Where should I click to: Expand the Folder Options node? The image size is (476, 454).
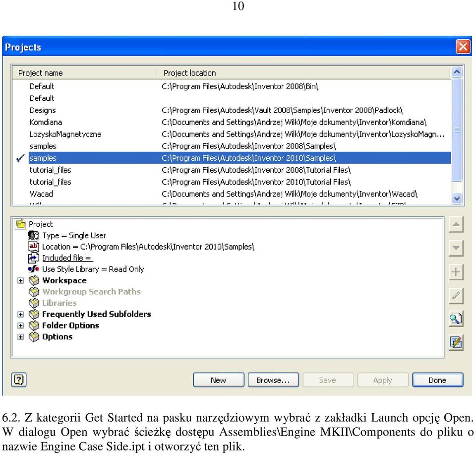pyautogui.click(x=20, y=325)
